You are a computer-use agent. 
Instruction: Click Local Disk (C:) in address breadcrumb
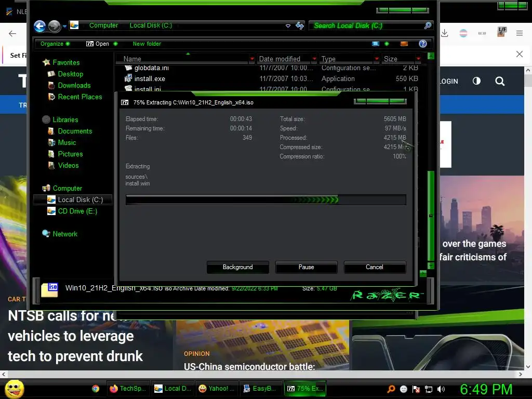point(151,25)
